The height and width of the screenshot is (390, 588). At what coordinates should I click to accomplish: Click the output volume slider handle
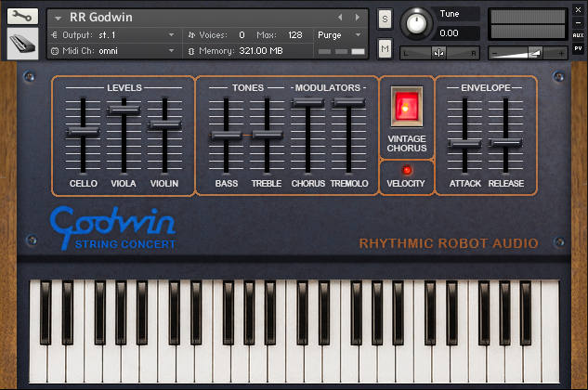pyautogui.click(x=535, y=53)
